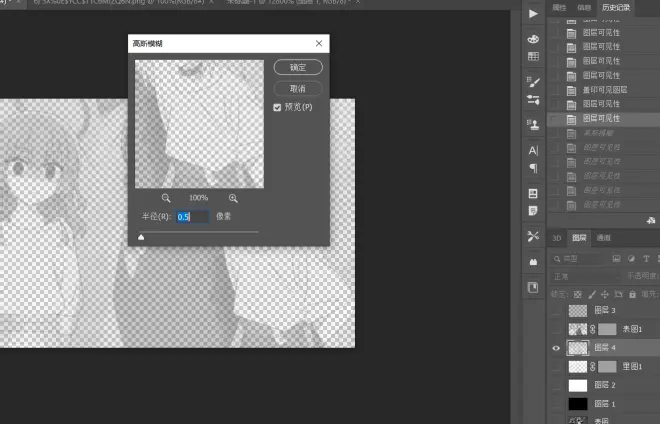The height and width of the screenshot is (424, 660).
Task: Switch to the png @ 100% document tab
Action: tap(120, 2)
